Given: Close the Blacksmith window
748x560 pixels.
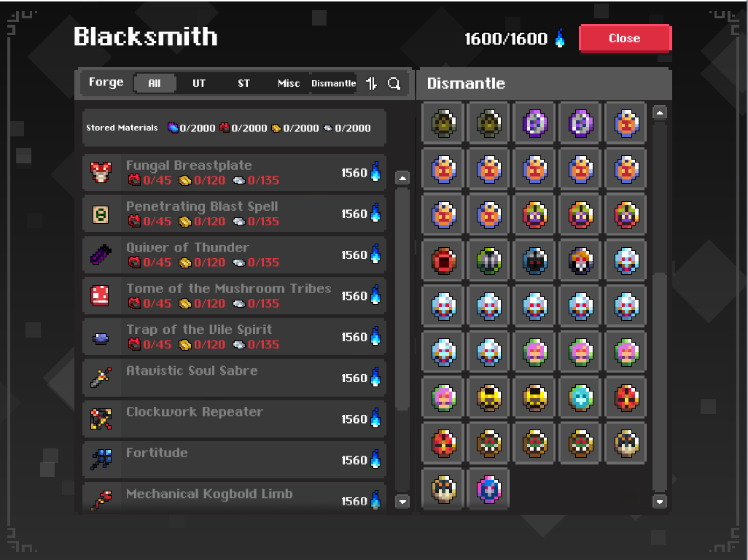Looking at the screenshot, I should 625,38.
